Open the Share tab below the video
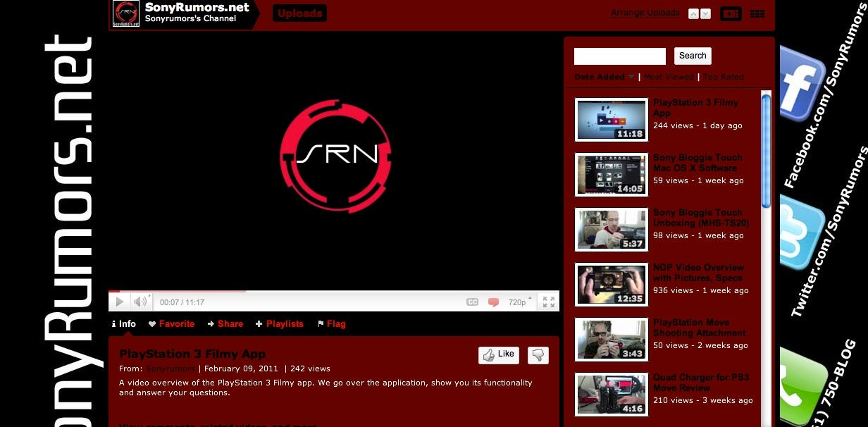The image size is (868, 427). [x=225, y=324]
